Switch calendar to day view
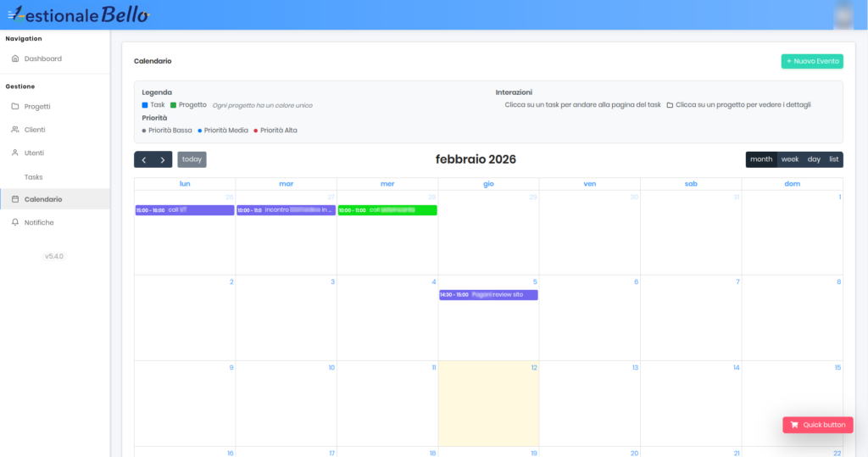868x457 pixels. point(813,159)
